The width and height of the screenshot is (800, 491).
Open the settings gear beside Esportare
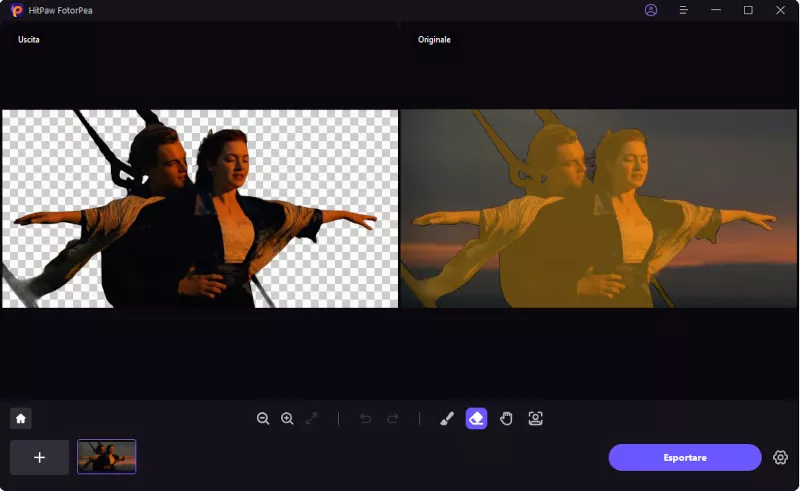(781, 457)
